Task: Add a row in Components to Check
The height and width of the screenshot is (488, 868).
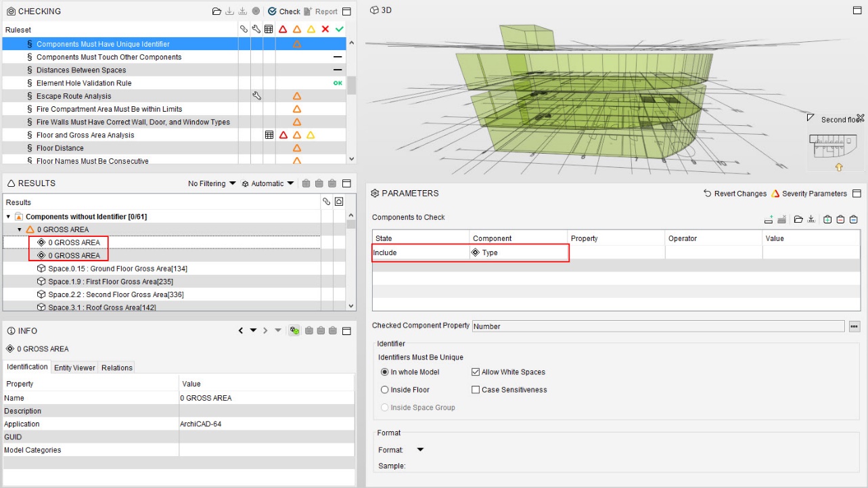Action: pyautogui.click(x=769, y=219)
